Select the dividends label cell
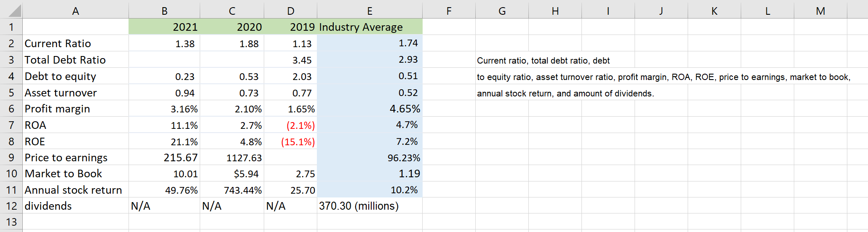 click(75, 206)
